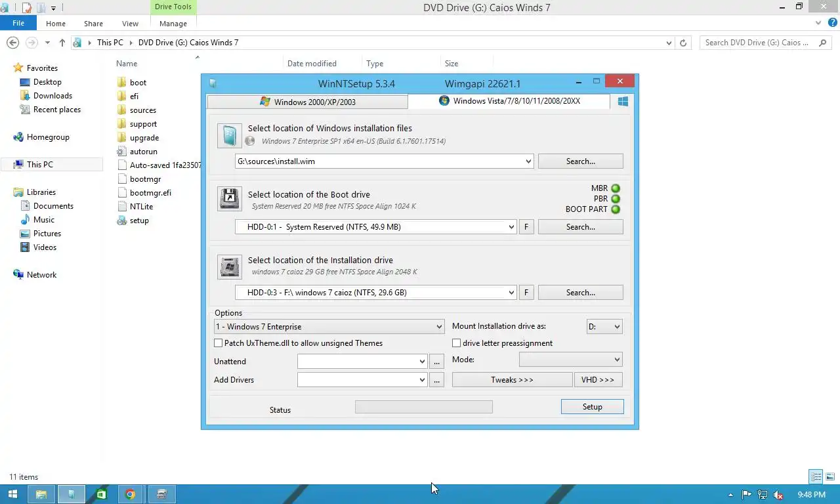Open VHD >>> options
This screenshot has width=840, height=504.
(x=598, y=380)
